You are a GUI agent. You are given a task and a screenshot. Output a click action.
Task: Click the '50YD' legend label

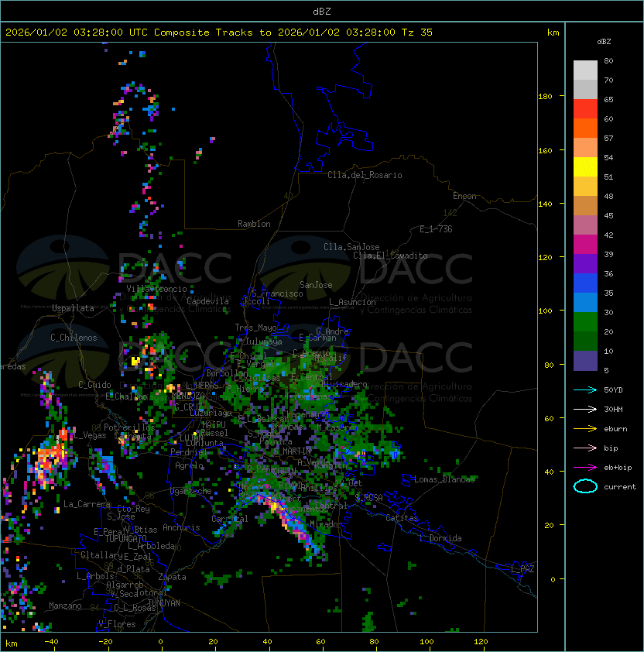click(613, 390)
